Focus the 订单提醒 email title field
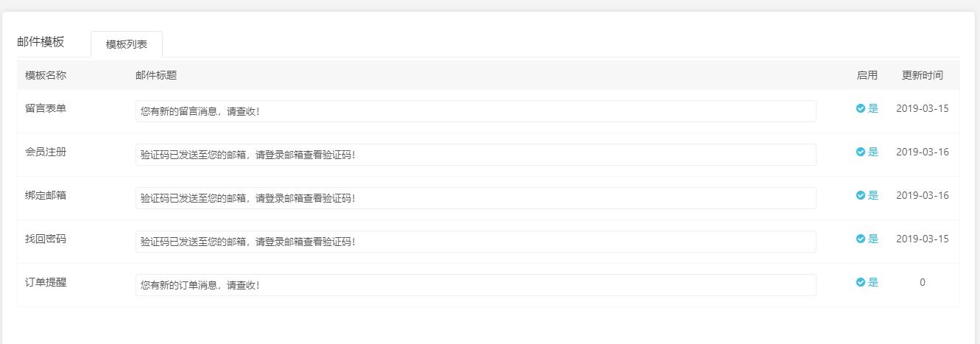 [x=476, y=285]
